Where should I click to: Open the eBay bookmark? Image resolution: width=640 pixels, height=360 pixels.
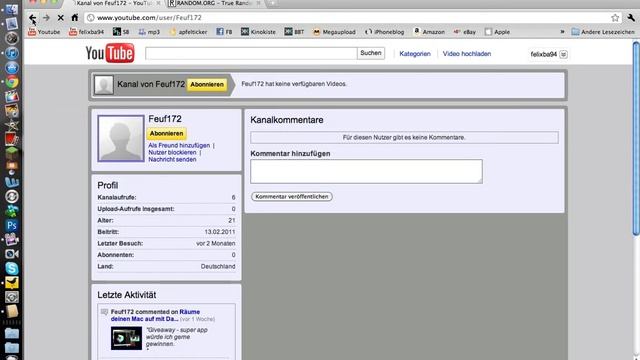tap(464, 32)
